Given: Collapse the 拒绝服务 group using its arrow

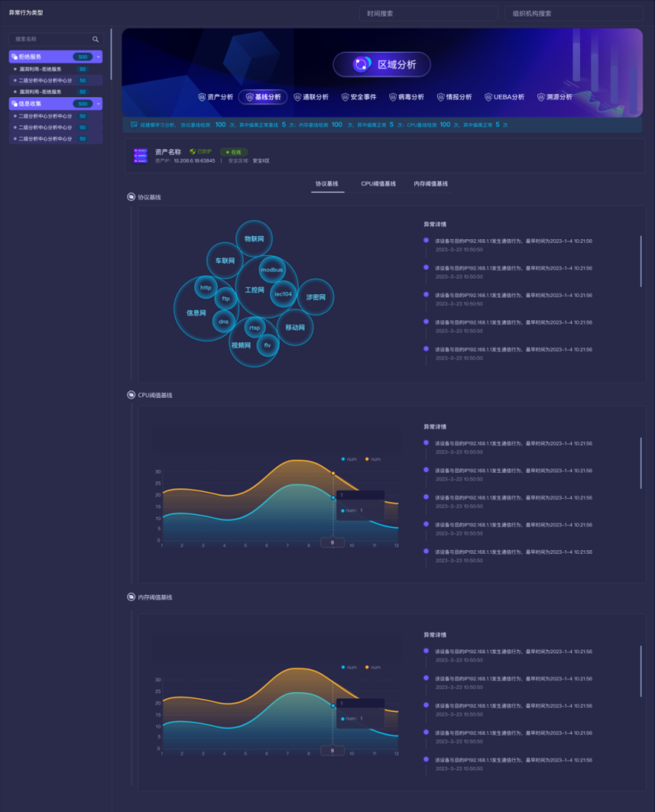Looking at the screenshot, I should click(99, 57).
